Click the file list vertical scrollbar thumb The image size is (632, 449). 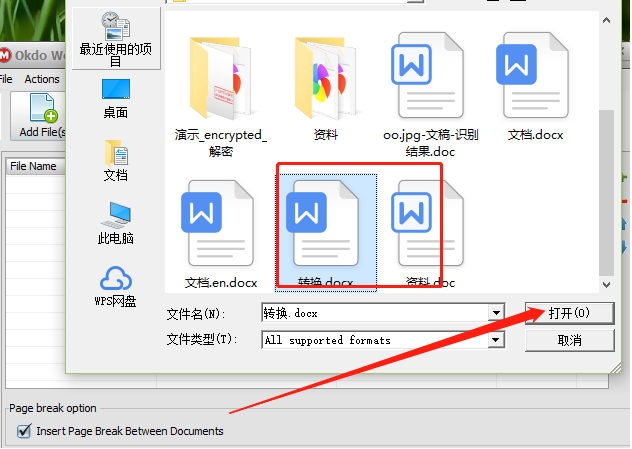point(606,193)
